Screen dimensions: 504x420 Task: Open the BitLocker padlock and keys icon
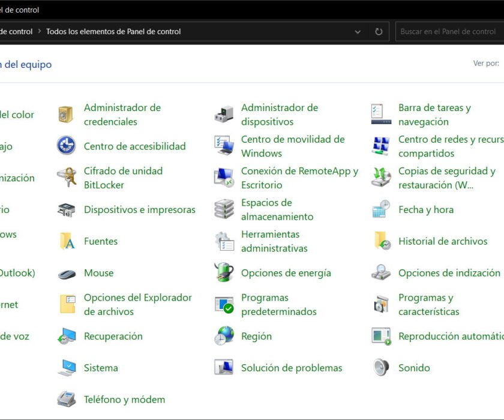[67, 178]
